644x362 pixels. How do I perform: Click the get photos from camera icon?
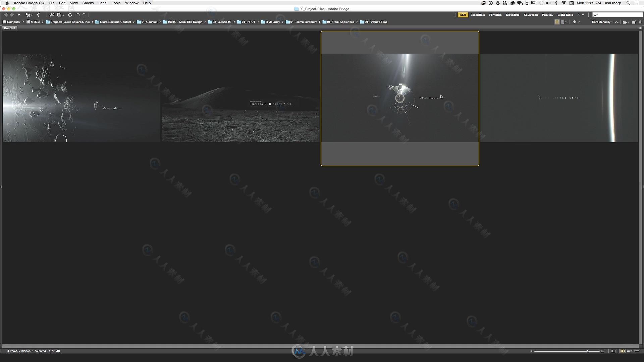52,15
